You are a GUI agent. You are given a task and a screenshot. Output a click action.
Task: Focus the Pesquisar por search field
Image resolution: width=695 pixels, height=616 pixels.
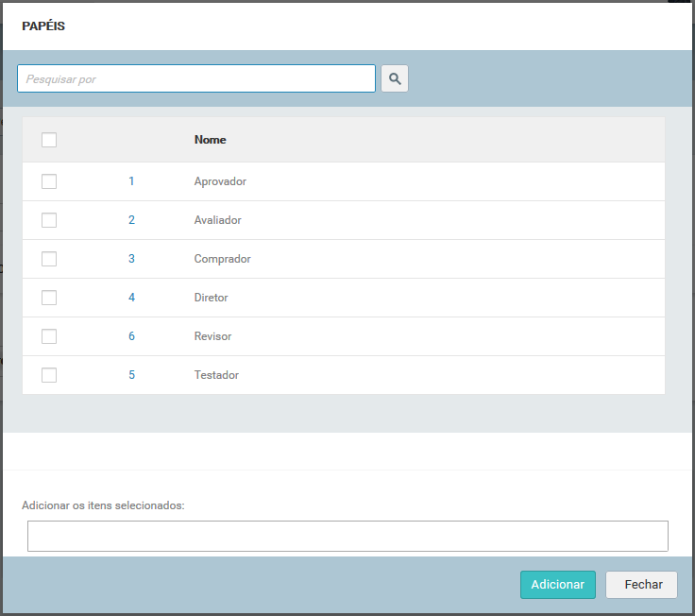(196, 78)
